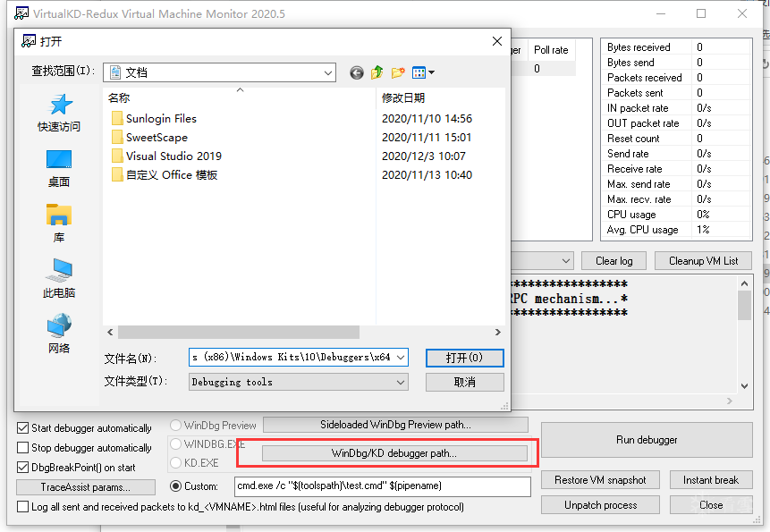This screenshot has height=532, width=770.
Task: Sort files by 修改日期 column header
Action: click(x=440, y=97)
